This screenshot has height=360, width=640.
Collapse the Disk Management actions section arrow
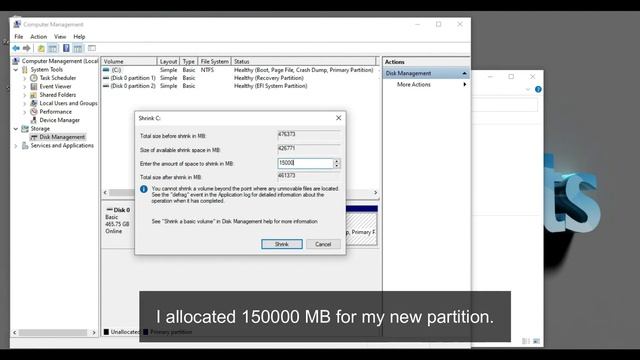pos(464,73)
